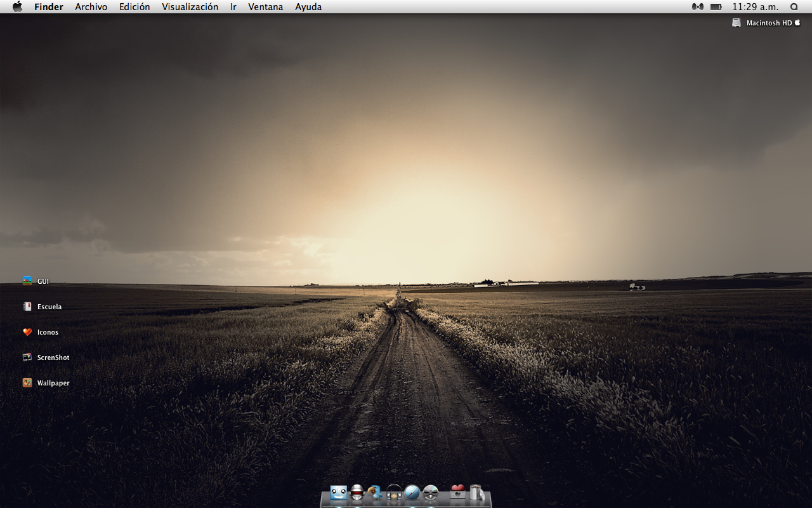Open the Ayuda menu
The width and height of the screenshot is (812, 508).
308,7
